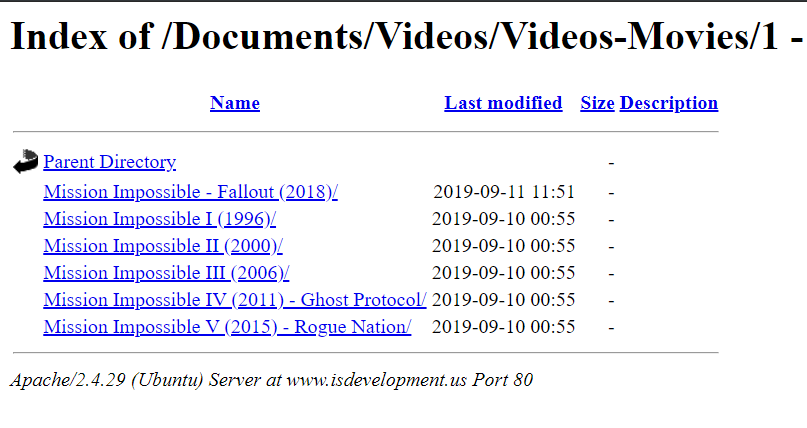
Task: Click the modified date for Rogue Nation
Action: tap(504, 327)
